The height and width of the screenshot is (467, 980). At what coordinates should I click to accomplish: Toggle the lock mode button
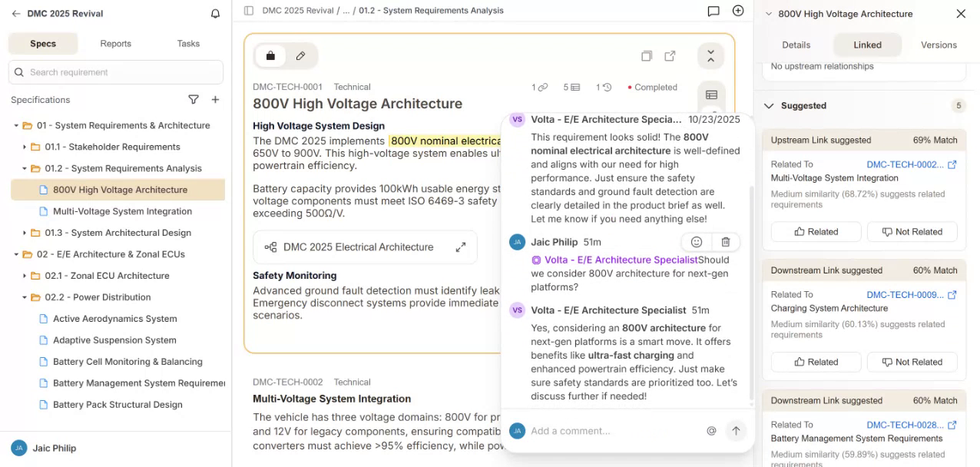coord(270,56)
